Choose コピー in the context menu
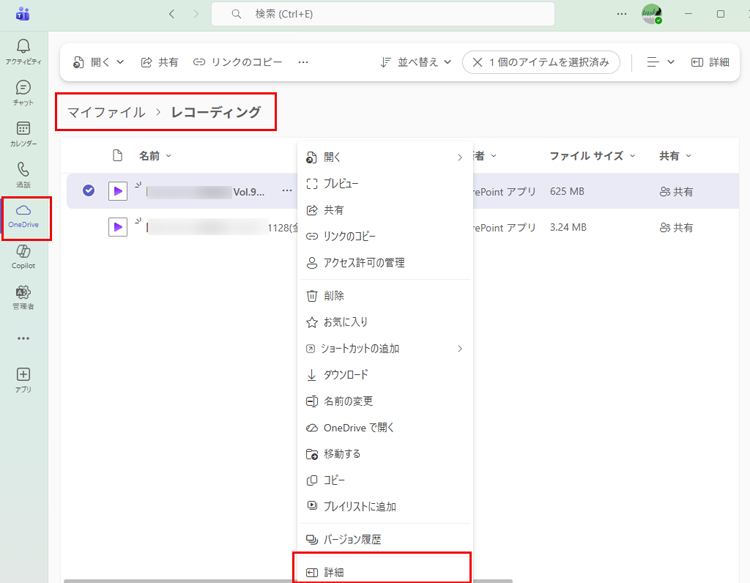The image size is (750, 583). tap(385, 480)
